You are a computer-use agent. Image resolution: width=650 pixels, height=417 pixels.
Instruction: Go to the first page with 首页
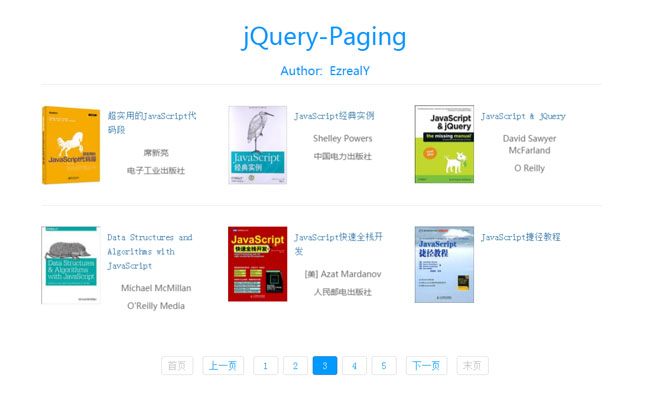coord(177,366)
